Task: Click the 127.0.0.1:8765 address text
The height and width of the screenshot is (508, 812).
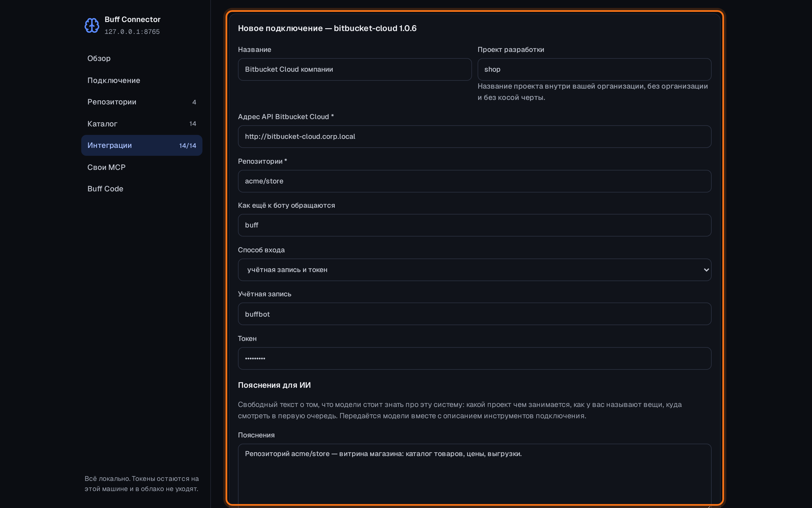Action: pyautogui.click(x=132, y=32)
